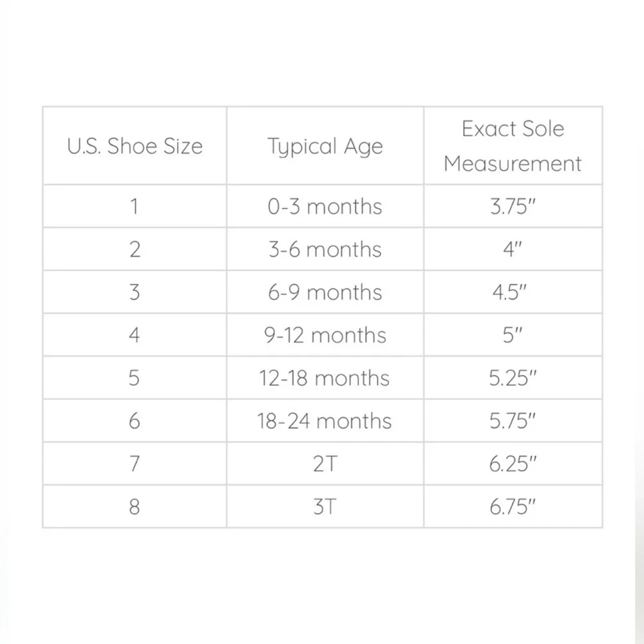Screen dimensions: 644x644
Task: Select shoe size 5 cell
Action: tap(135, 378)
